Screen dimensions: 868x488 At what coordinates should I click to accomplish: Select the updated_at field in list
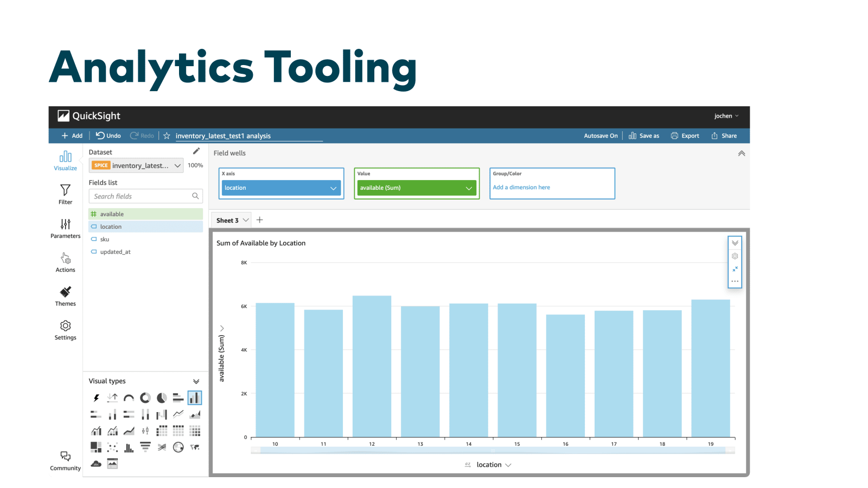pyautogui.click(x=146, y=252)
